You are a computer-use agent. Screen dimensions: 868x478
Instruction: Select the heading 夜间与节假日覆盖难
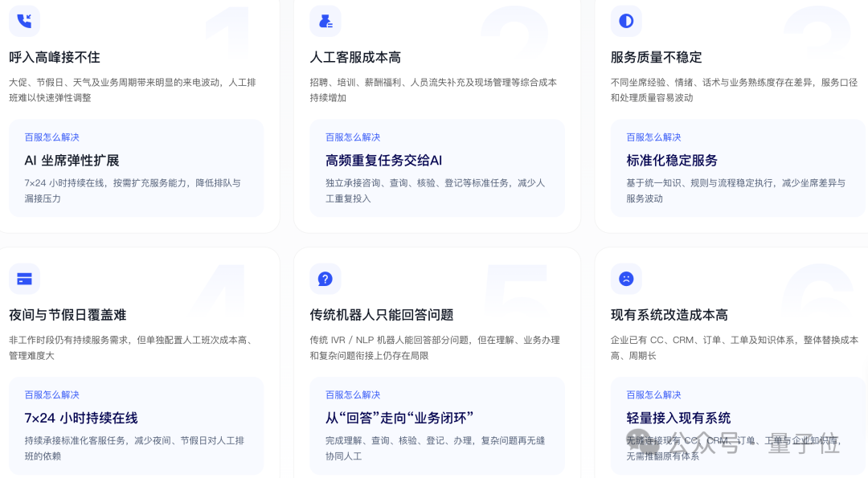[68, 316]
